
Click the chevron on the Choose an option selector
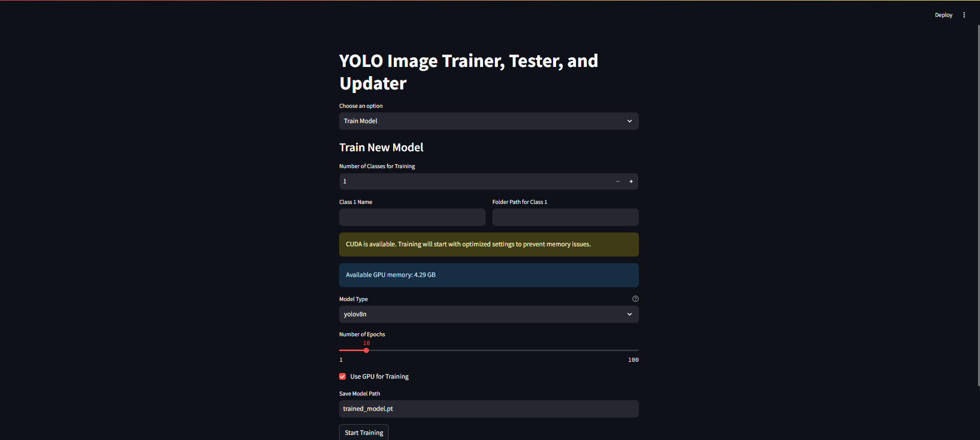[x=629, y=121]
